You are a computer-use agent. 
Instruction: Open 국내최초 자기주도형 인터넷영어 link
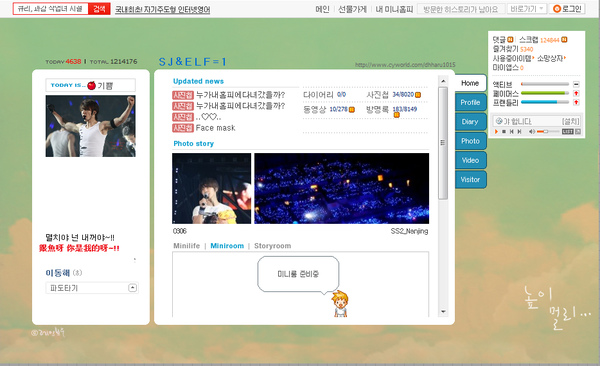(163, 10)
